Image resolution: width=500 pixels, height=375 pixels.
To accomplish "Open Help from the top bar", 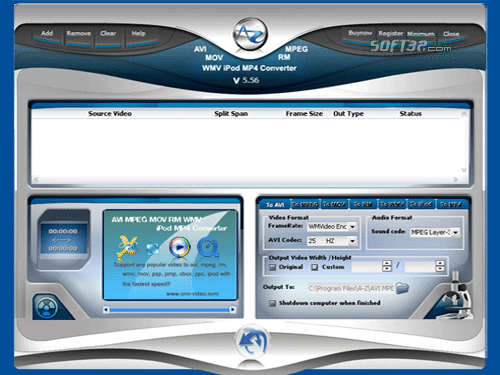I will 138,36.
